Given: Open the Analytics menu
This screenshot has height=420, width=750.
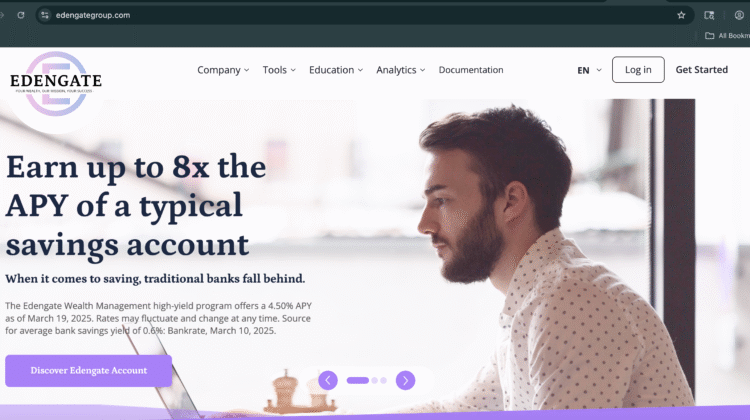Looking at the screenshot, I should pyautogui.click(x=400, y=70).
